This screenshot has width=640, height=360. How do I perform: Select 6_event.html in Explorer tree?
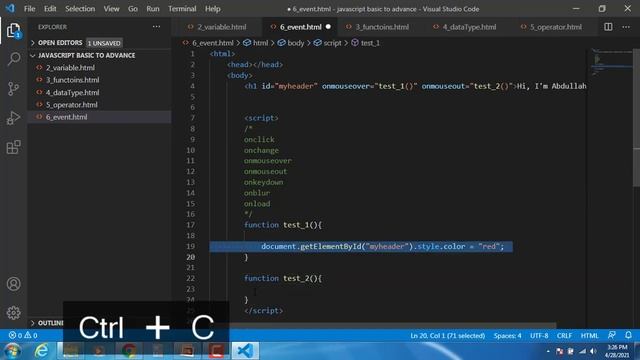67,117
